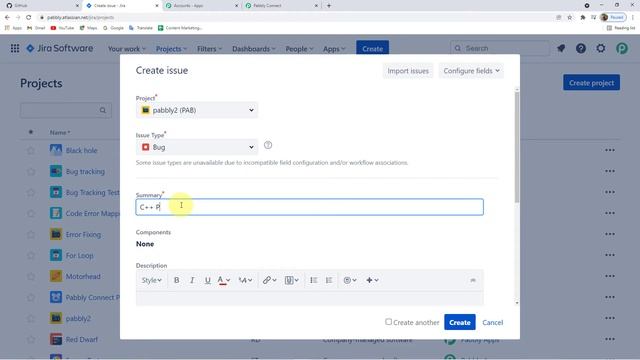Open the text Style dropdown

(x=151, y=280)
